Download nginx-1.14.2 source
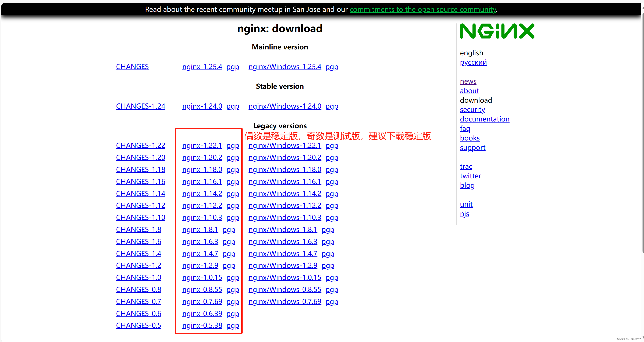The height and width of the screenshot is (342, 644). tap(202, 193)
